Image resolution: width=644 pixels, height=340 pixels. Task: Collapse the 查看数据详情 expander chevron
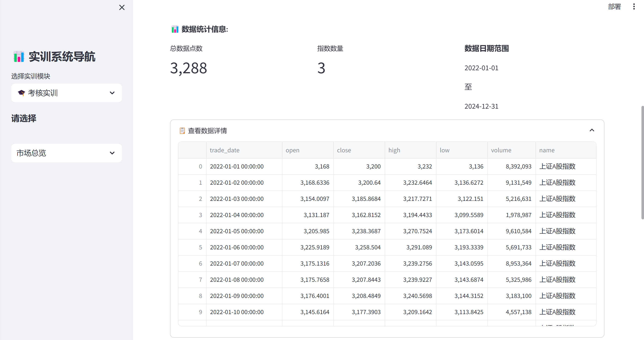[x=592, y=130]
